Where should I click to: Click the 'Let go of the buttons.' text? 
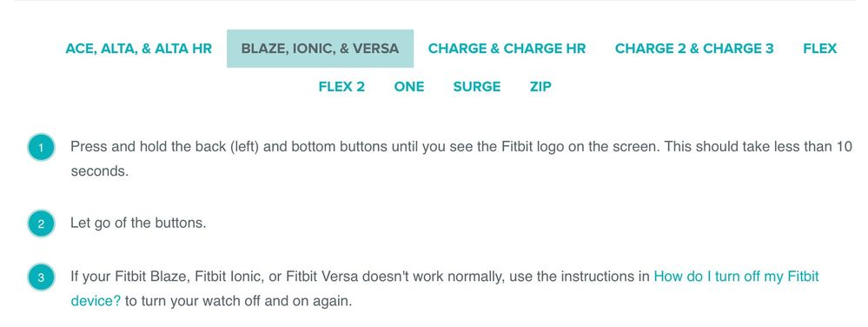[x=138, y=224]
